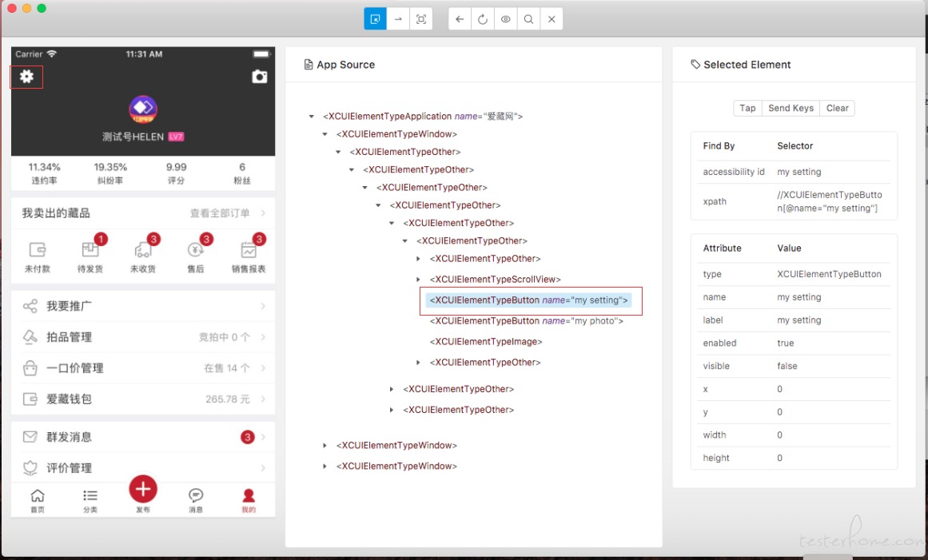Expand the last XCUIElementTypeWindow node
Viewport: 928px width, 560px height.
325,466
